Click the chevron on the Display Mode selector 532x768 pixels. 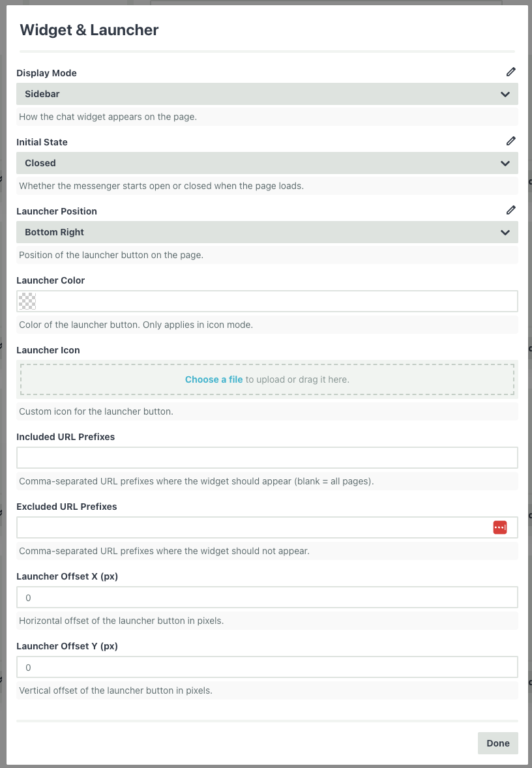point(505,94)
